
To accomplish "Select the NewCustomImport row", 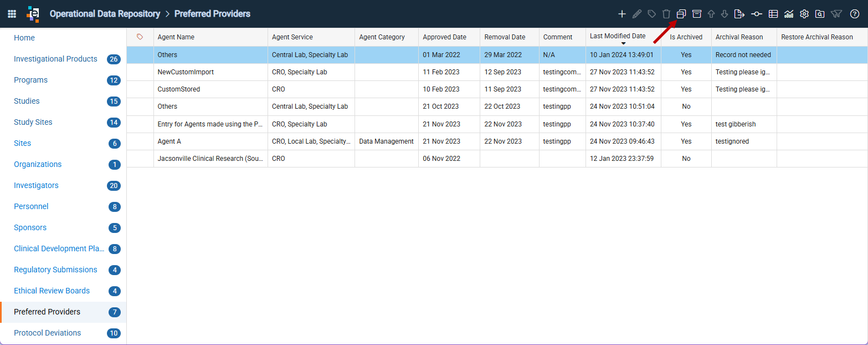I will pyautogui.click(x=497, y=72).
